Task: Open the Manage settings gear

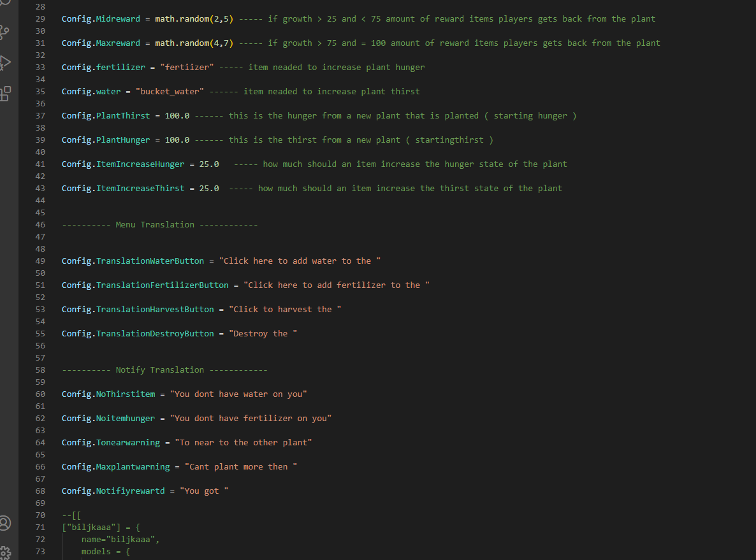Action: 5,553
